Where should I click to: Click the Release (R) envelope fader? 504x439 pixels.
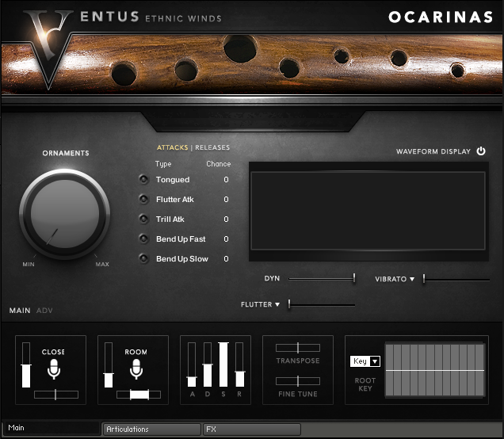coord(239,365)
